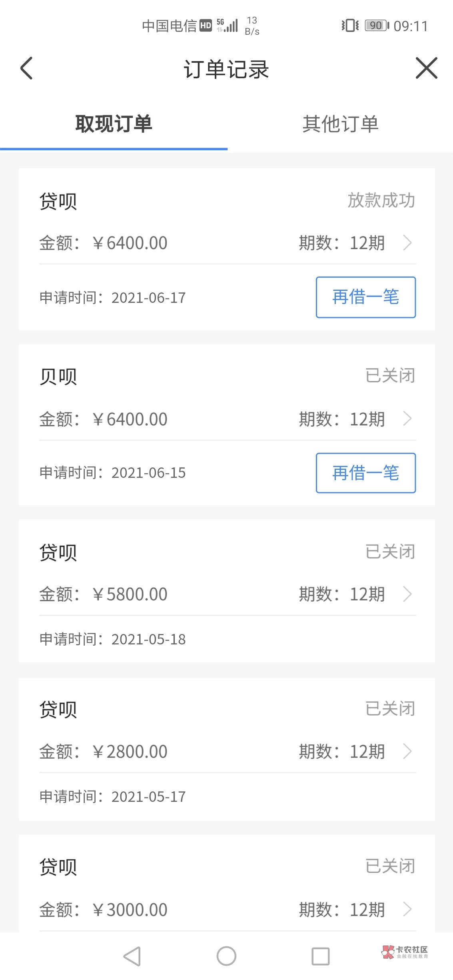Screen dimensions: 453x980
Task: Tap the vibrate mode status icon
Action: [x=350, y=26]
